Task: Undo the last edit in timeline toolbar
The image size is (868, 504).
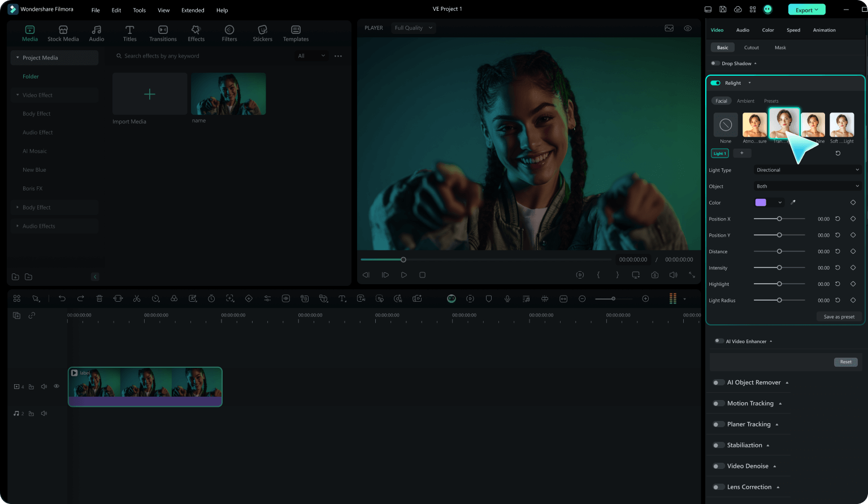Action: pos(62,298)
